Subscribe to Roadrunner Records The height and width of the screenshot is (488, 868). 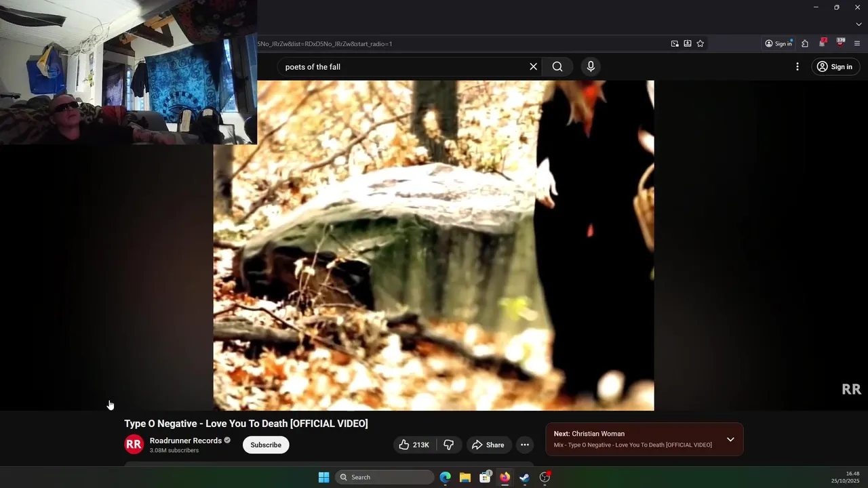(266, 445)
